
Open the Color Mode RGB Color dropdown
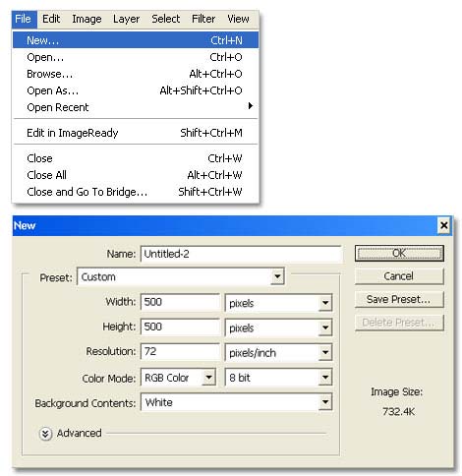pyautogui.click(x=178, y=378)
